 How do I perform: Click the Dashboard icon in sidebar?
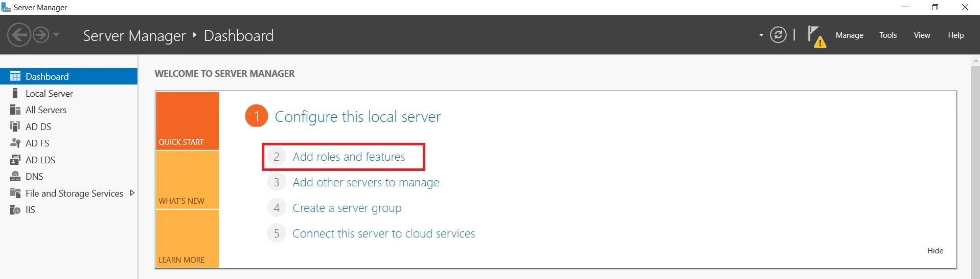(15, 76)
